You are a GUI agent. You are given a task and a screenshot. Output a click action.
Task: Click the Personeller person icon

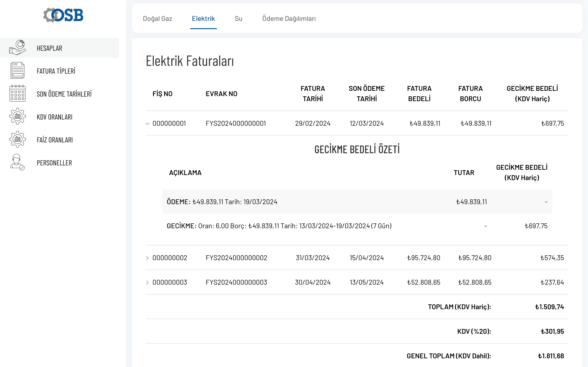click(x=17, y=162)
